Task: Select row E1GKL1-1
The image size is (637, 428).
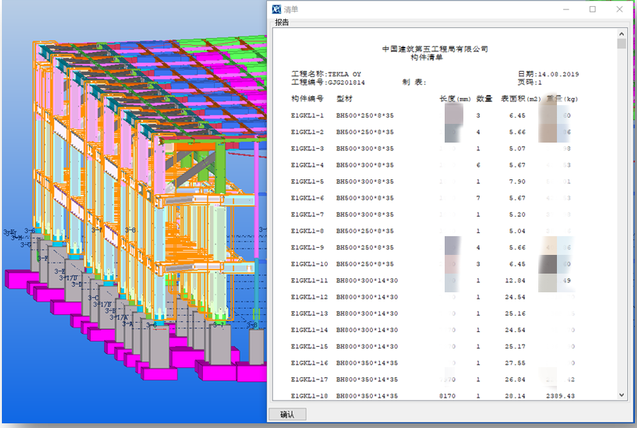Action: (433, 116)
